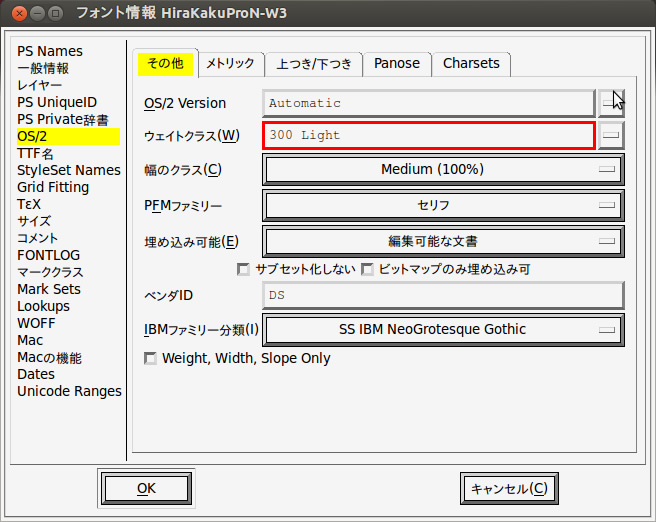
Task: Expand the 埋め込み可能 編集可能な文書 dropdown
Action: pos(443,241)
